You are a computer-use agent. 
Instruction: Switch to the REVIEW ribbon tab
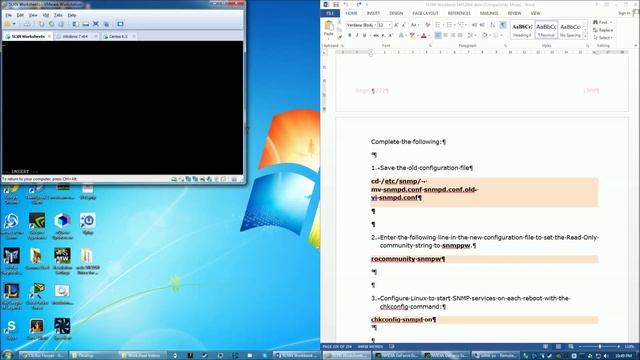click(x=514, y=13)
